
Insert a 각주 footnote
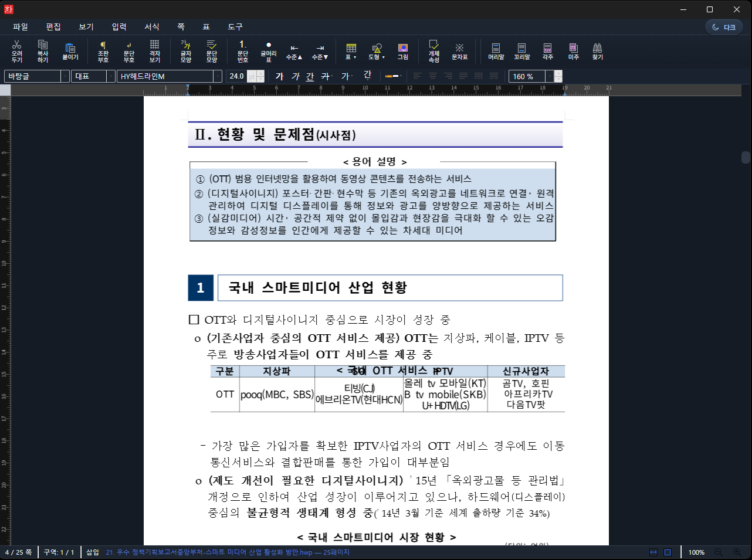(548, 51)
